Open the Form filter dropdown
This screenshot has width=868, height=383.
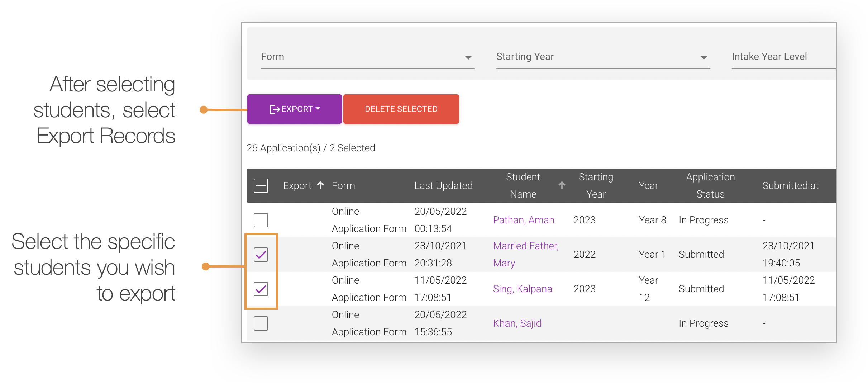click(x=367, y=57)
